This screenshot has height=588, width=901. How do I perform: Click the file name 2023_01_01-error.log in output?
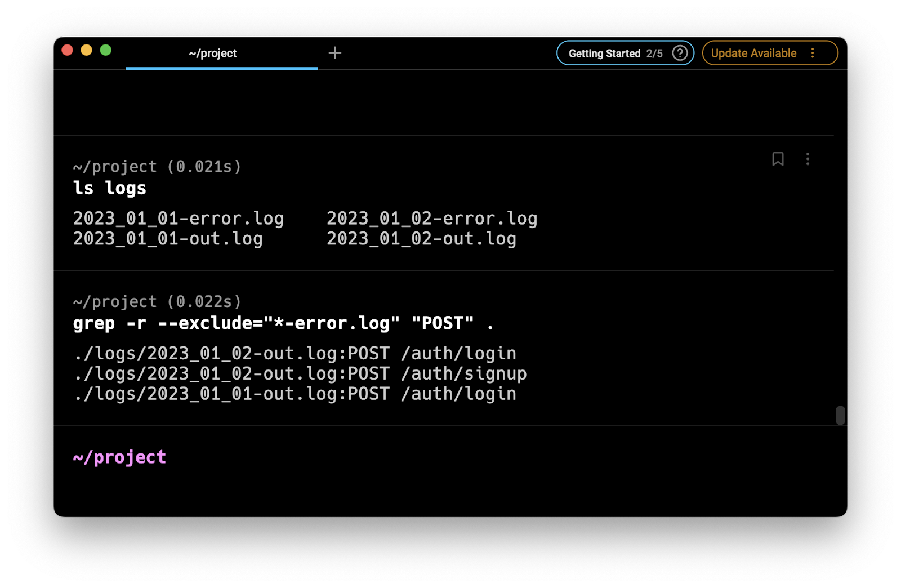click(178, 218)
